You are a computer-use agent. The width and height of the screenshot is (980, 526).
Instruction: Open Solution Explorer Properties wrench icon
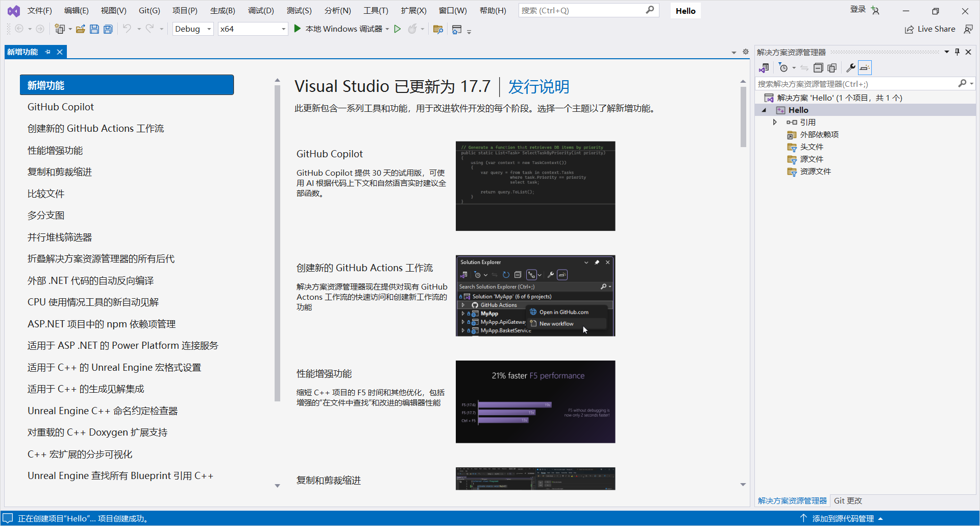850,67
